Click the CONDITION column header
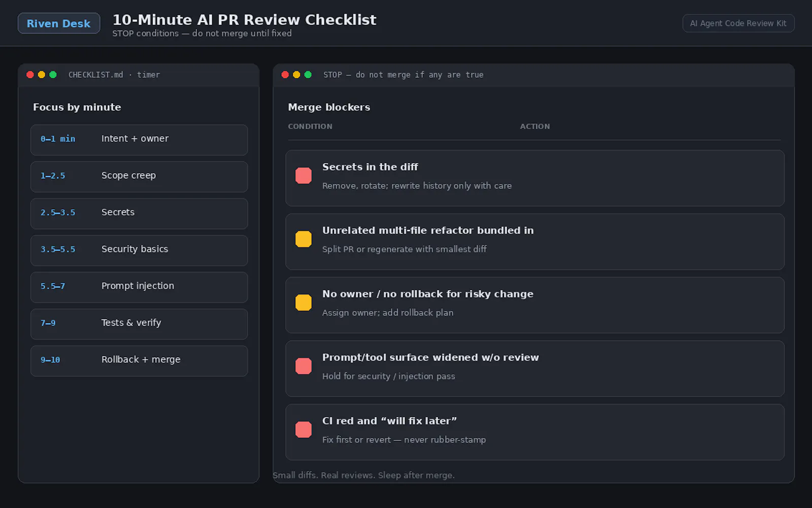 tap(310, 126)
